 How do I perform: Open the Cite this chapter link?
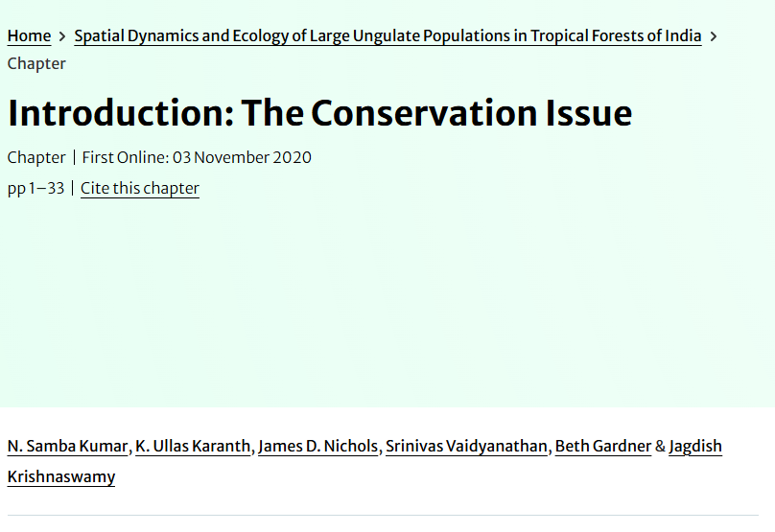pos(140,188)
